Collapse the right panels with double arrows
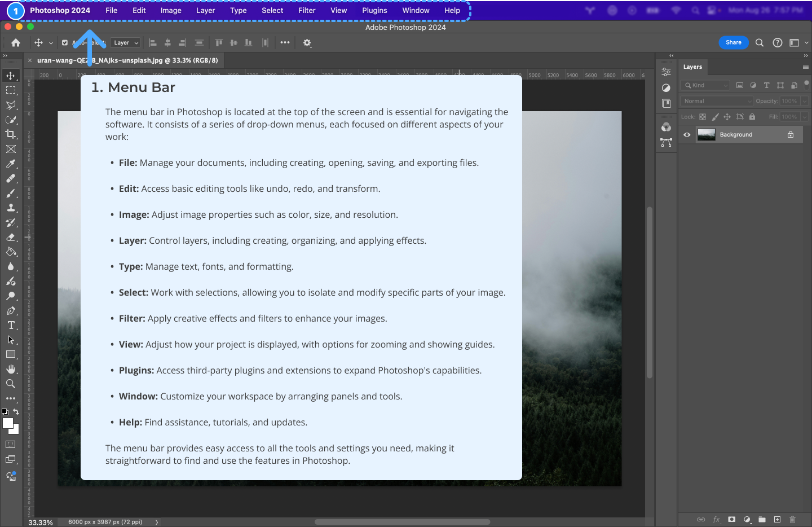The width and height of the screenshot is (812, 527). (805, 55)
